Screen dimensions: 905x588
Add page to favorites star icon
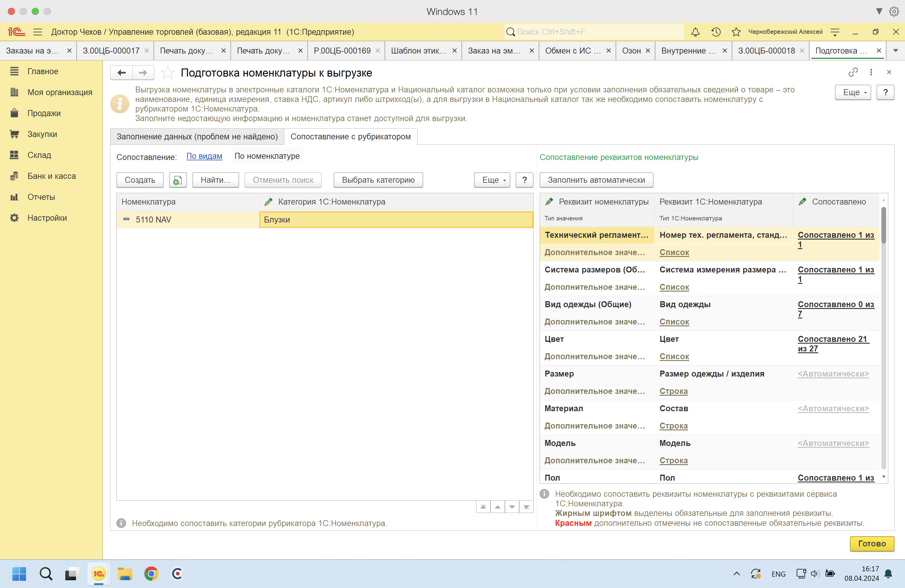click(x=168, y=73)
